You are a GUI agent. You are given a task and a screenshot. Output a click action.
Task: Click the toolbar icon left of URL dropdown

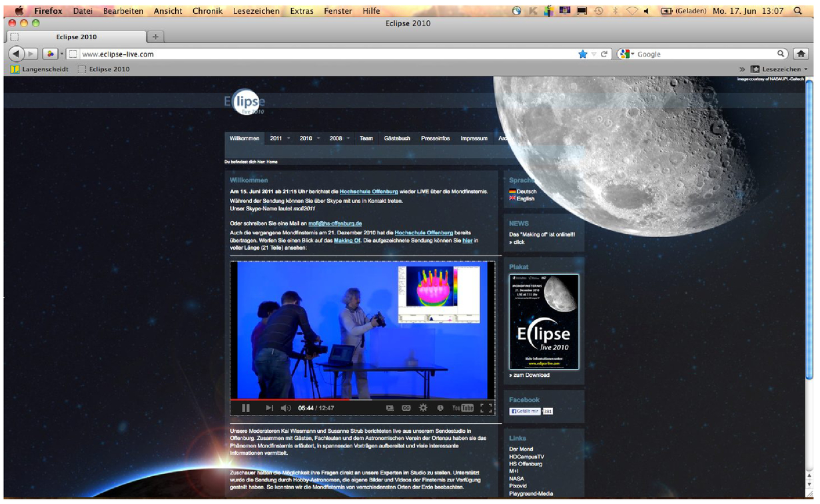(50, 54)
